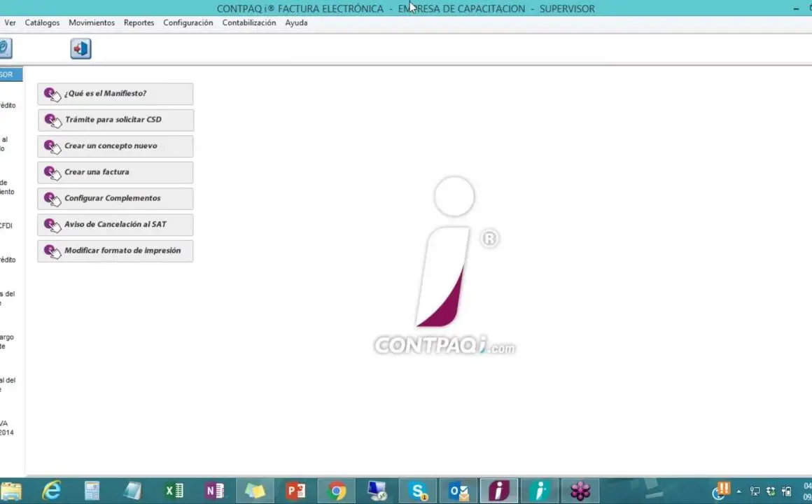Open Internet Explorer from taskbar
Screen dimensions: 812x504
52,491
